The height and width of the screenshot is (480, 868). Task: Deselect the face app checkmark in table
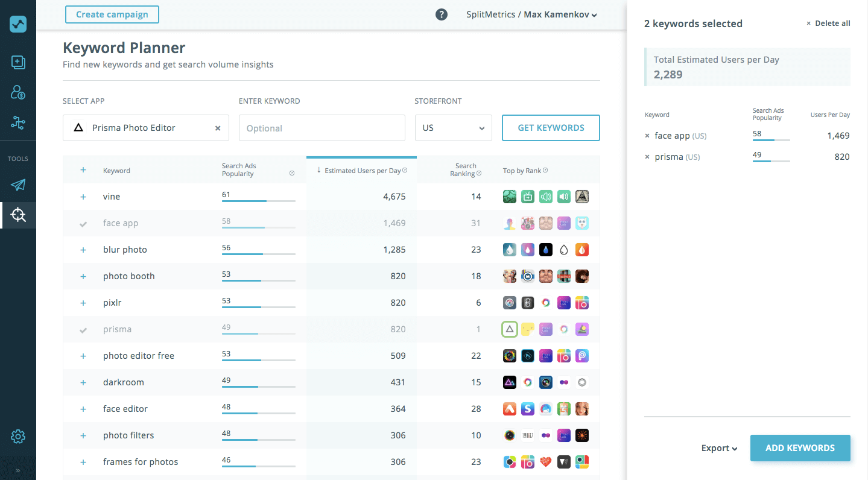click(x=83, y=224)
